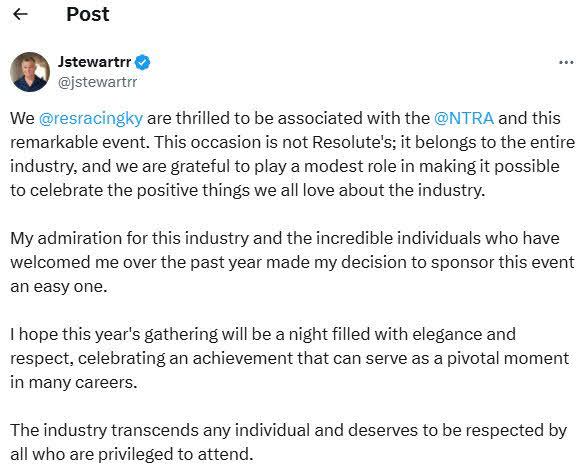Screen dimensions: 580x470
Task: Click the line starting 'I hope this year's gathering'
Action: [263, 335]
